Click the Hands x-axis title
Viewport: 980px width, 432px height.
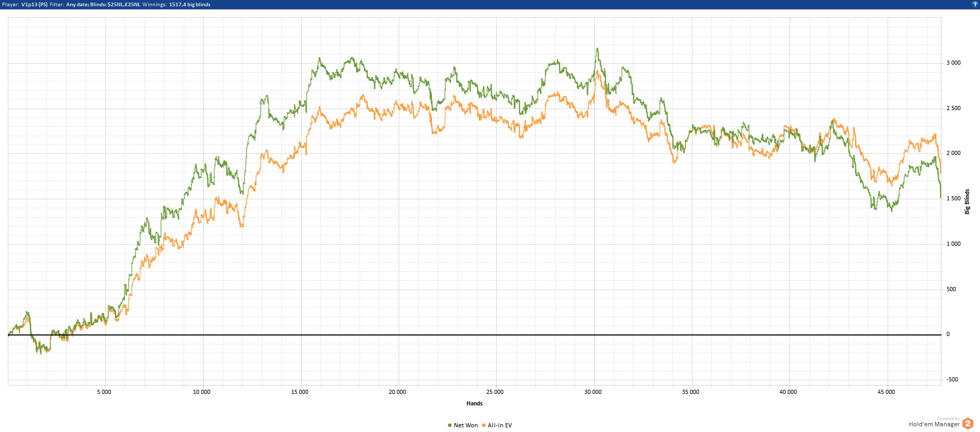(x=474, y=403)
